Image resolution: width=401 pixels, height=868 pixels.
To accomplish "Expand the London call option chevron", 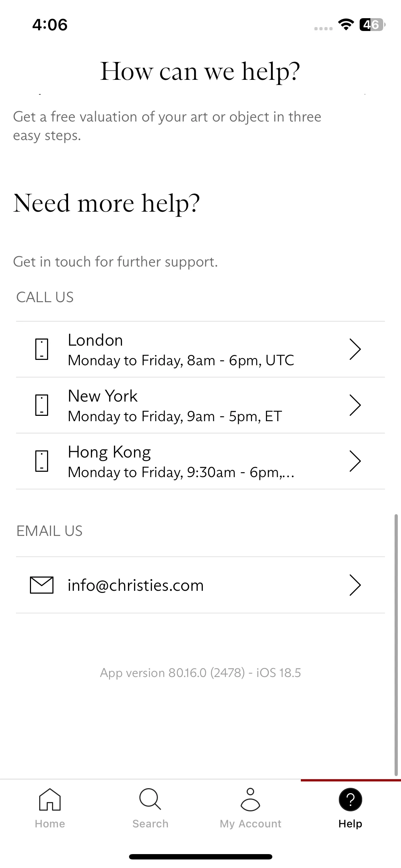I will coord(355,349).
